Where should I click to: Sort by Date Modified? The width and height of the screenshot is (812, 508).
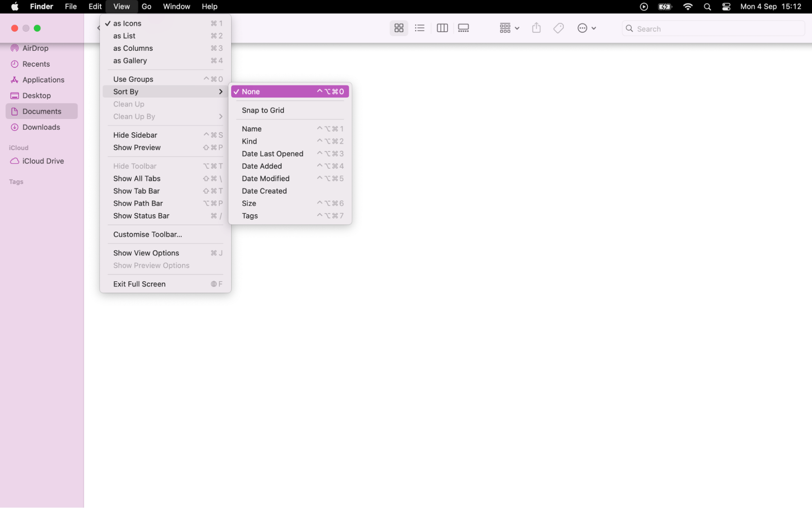tap(290, 178)
